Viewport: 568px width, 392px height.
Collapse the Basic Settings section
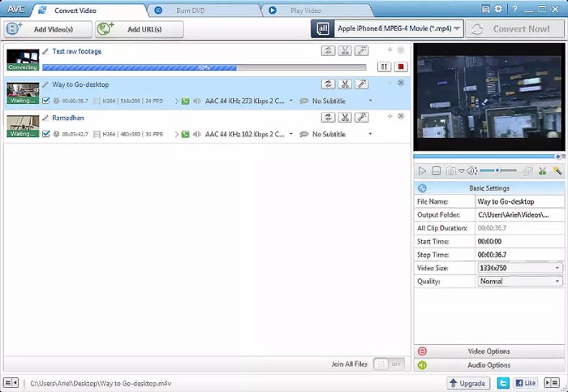tap(488, 188)
